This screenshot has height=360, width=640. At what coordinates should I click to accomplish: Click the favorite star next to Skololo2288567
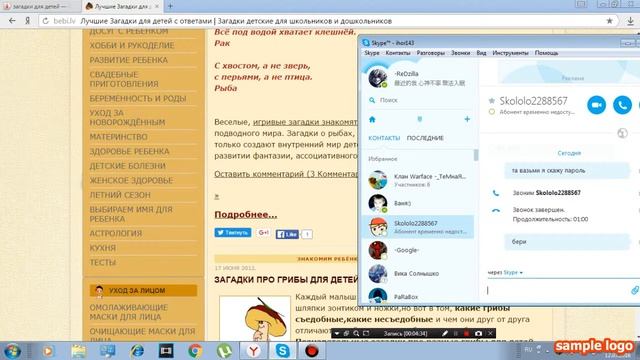pos(491,100)
